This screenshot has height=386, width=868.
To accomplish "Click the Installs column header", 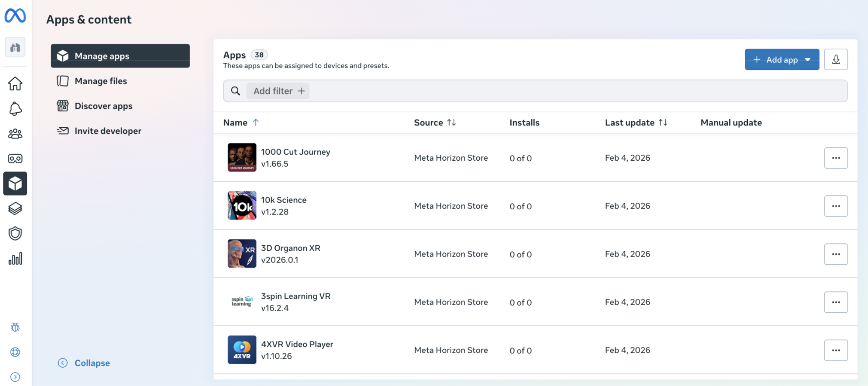I will [524, 123].
